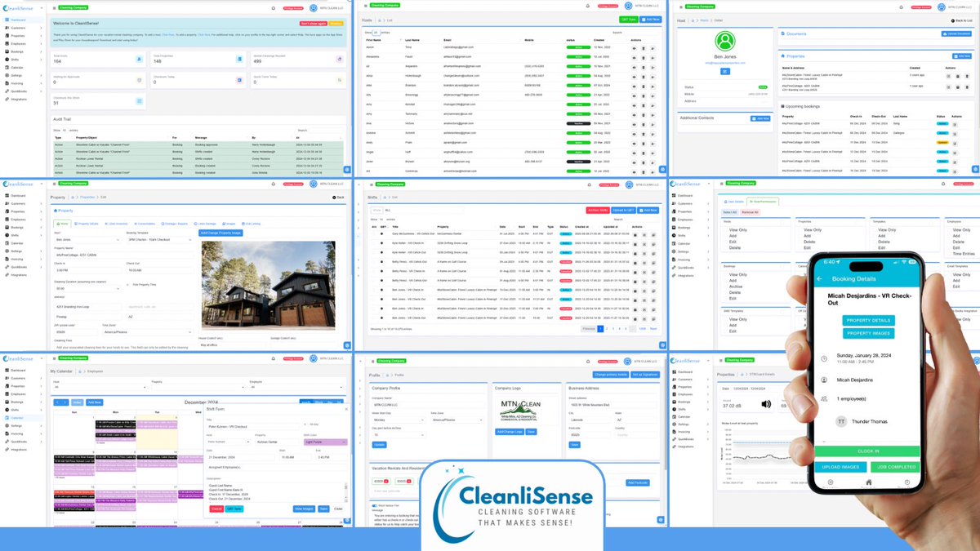980x551 pixels.
Task: Click Add/Change Property Image in Property Edit
Action: coord(220,233)
